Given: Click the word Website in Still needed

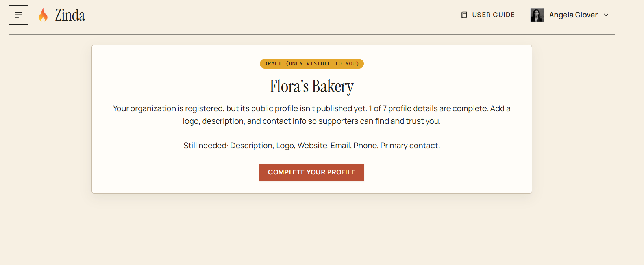Looking at the screenshot, I should [313, 146].
